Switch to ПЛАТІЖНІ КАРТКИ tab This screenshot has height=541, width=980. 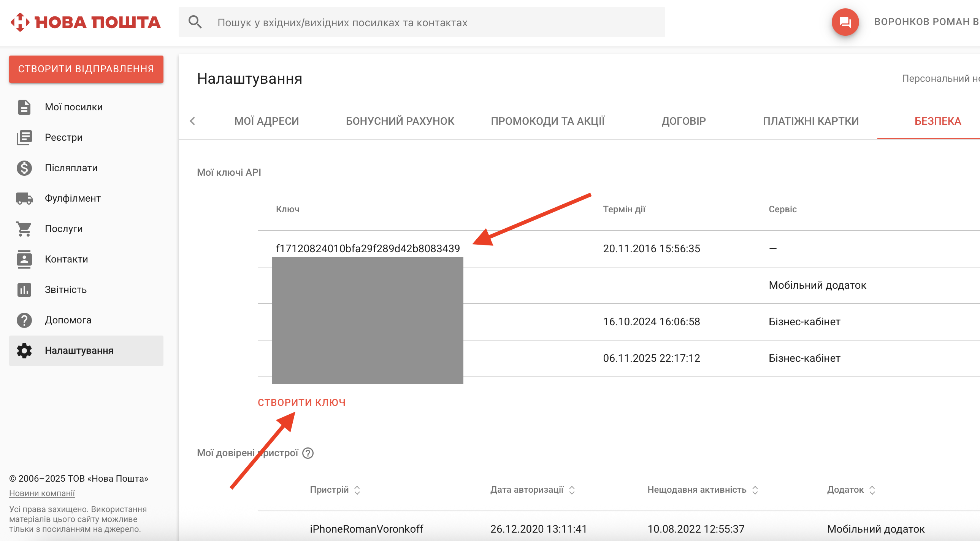(x=810, y=121)
